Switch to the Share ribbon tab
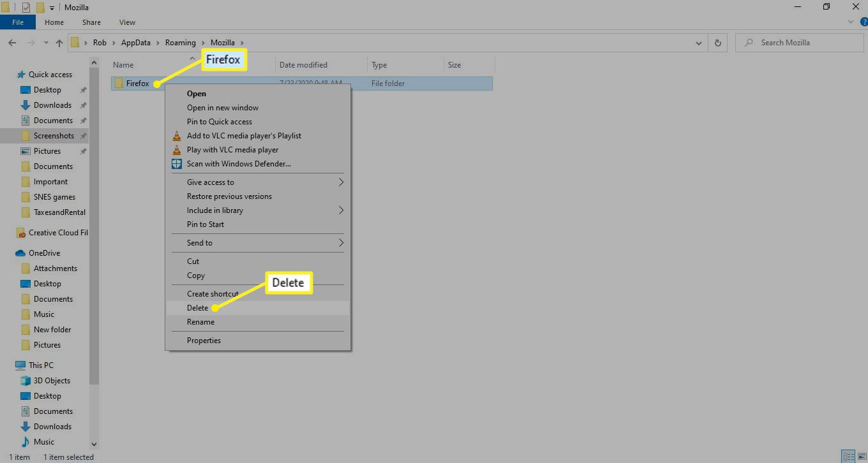This screenshot has width=868, height=463. point(91,22)
